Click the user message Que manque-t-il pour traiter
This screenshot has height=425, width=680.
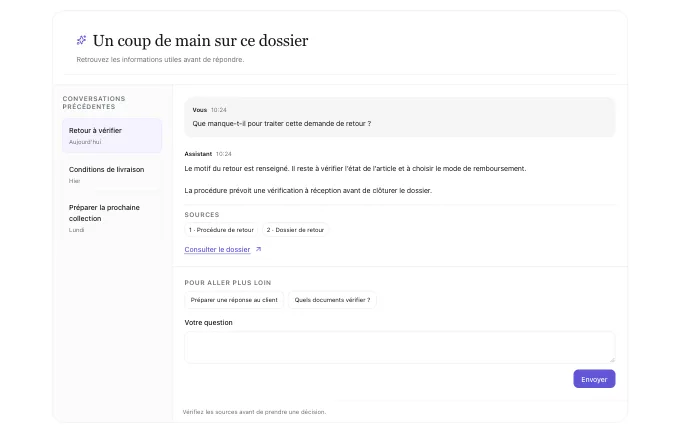pyautogui.click(x=282, y=124)
